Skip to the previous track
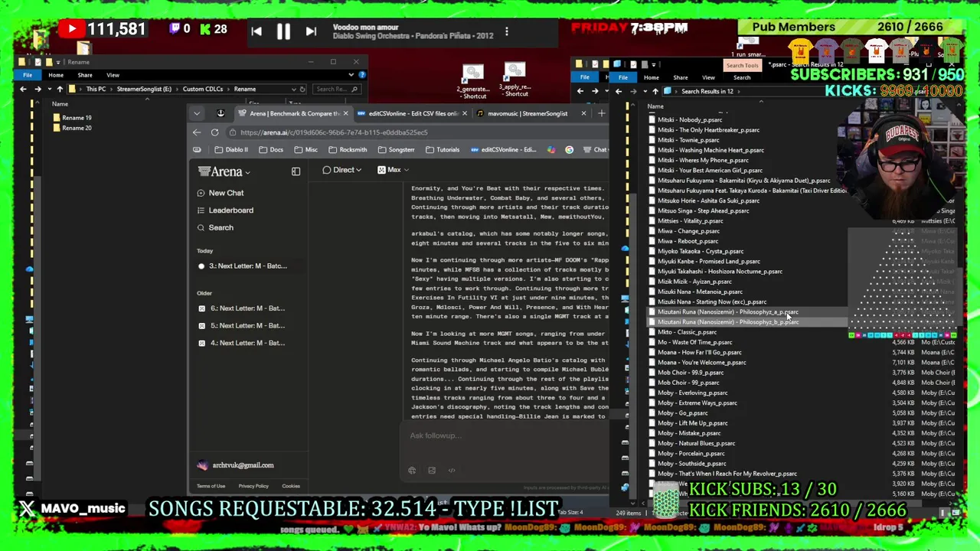 click(x=256, y=31)
